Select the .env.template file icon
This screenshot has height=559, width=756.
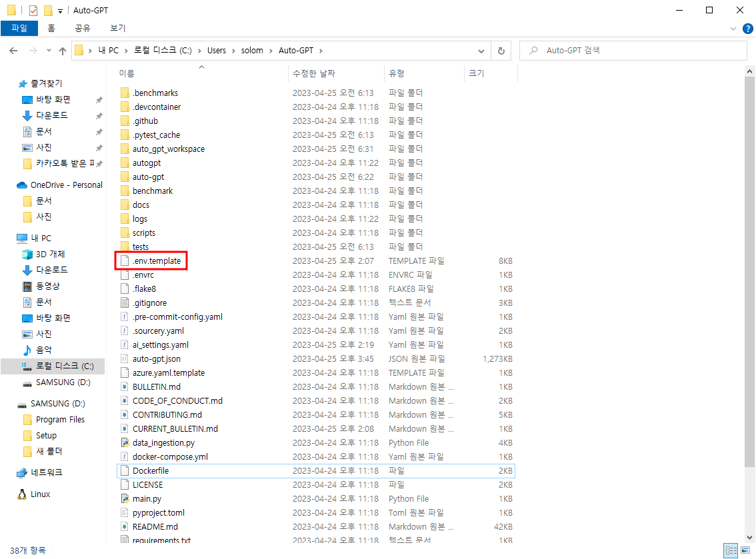click(125, 261)
